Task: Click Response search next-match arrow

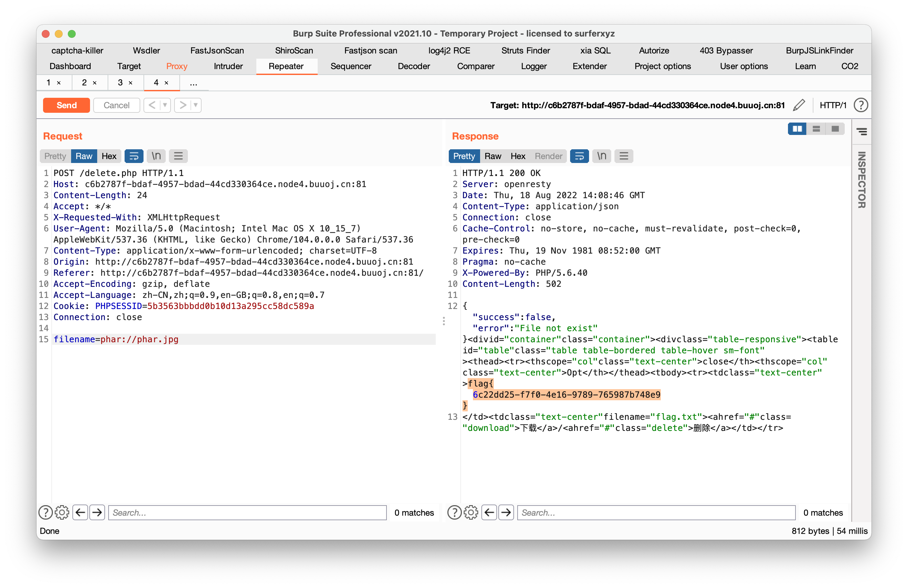Action: 506,512
